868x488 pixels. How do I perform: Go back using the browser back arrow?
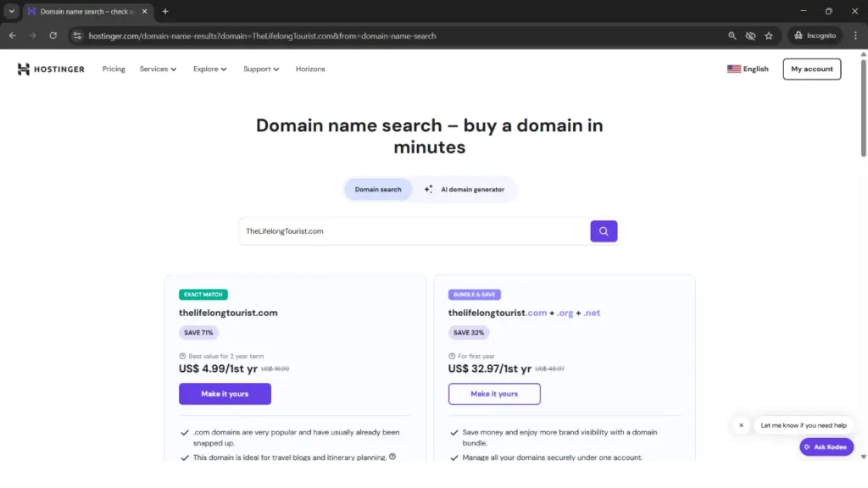point(12,36)
